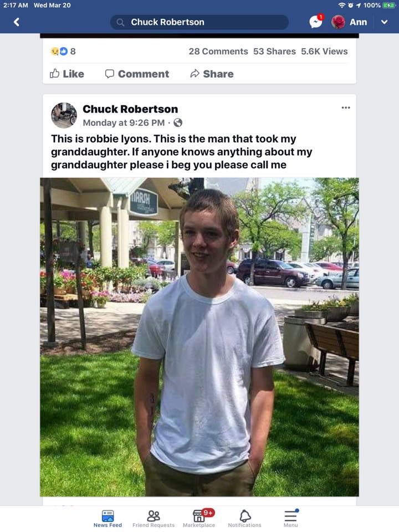Open the post options three-dot menu

click(x=346, y=108)
